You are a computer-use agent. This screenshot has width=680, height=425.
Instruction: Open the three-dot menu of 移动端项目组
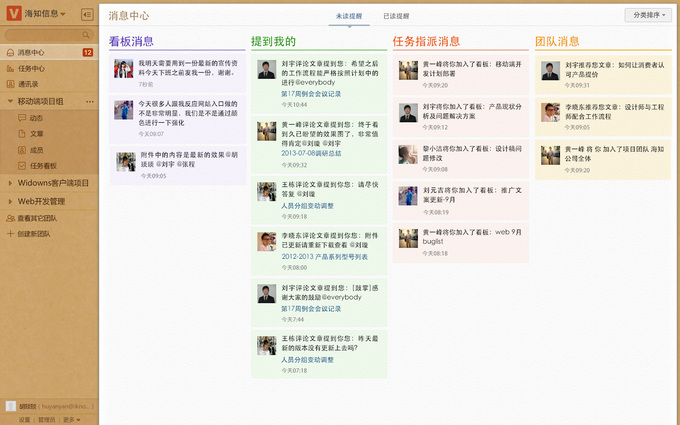pyautogui.click(x=90, y=101)
